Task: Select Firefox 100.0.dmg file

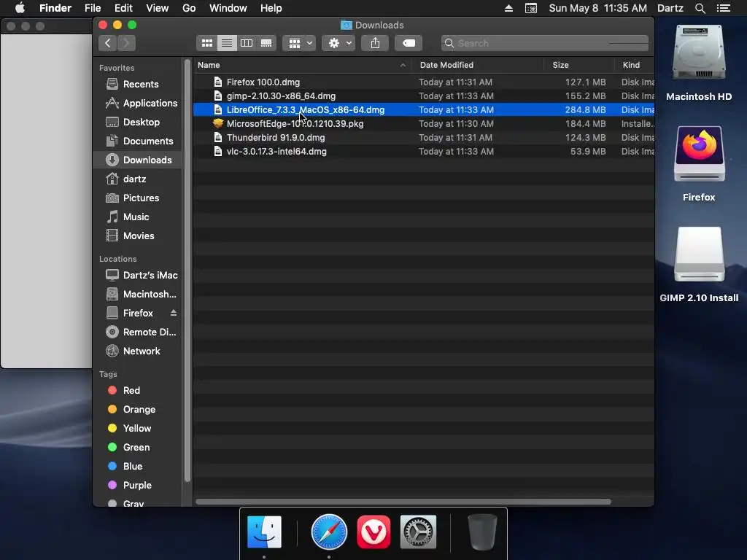Action: click(x=424, y=82)
